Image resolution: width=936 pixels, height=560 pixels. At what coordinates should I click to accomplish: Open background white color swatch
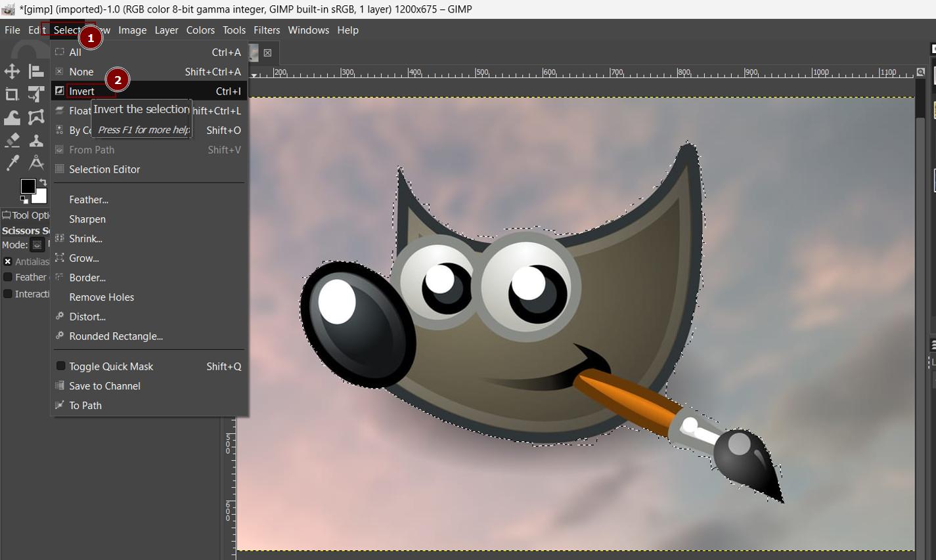pyautogui.click(x=41, y=197)
